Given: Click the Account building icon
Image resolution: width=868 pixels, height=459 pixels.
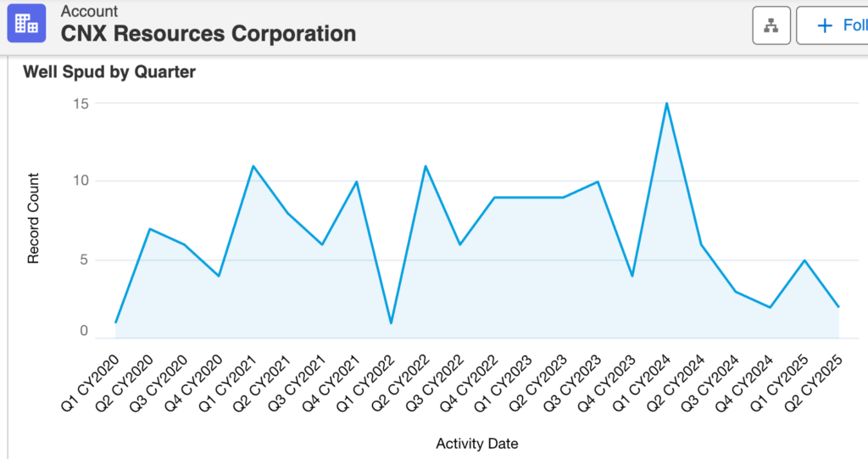Looking at the screenshot, I should [x=26, y=23].
